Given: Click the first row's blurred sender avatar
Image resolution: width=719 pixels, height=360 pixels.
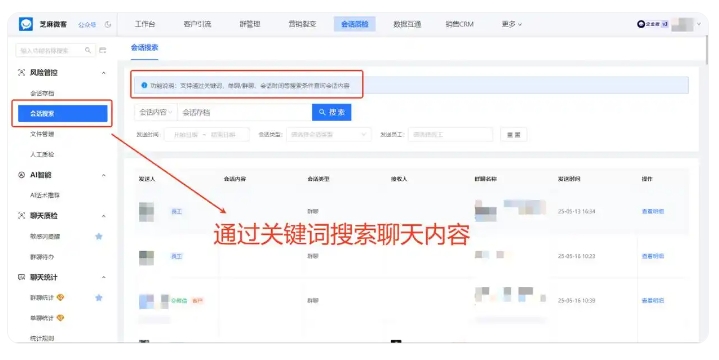Looking at the screenshot, I should click(146, 211).
